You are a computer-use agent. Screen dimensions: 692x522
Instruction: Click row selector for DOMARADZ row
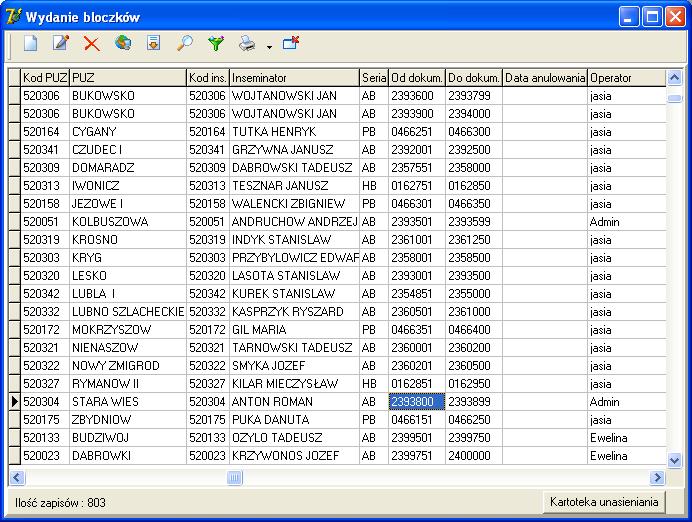coord(15,168)
